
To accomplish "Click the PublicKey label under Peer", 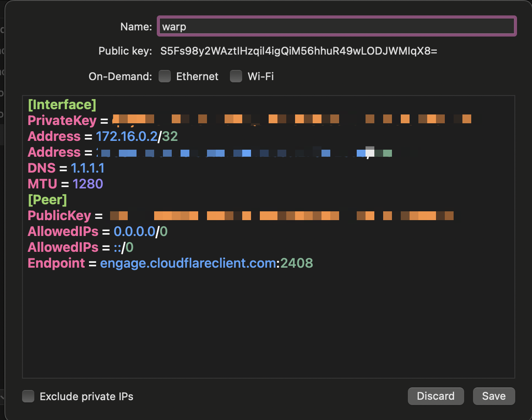I will click(x=59, y=216).
